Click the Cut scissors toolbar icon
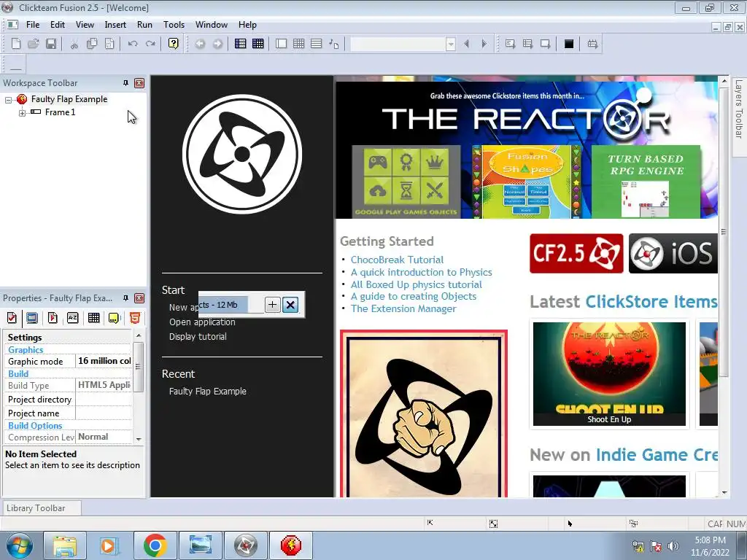This screenshot has height=560, width=747. (74, 44)
